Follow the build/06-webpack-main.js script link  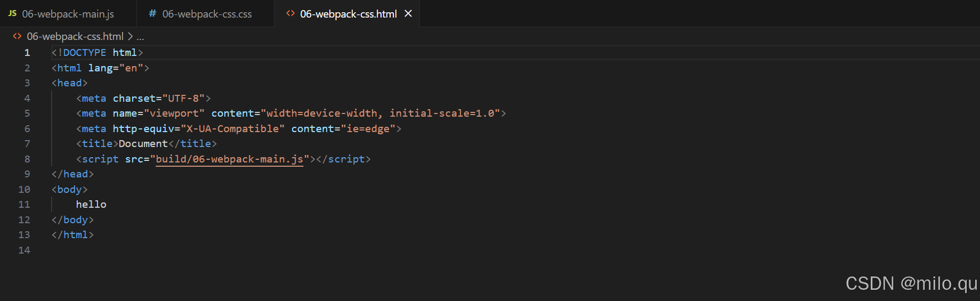point(229,159)
